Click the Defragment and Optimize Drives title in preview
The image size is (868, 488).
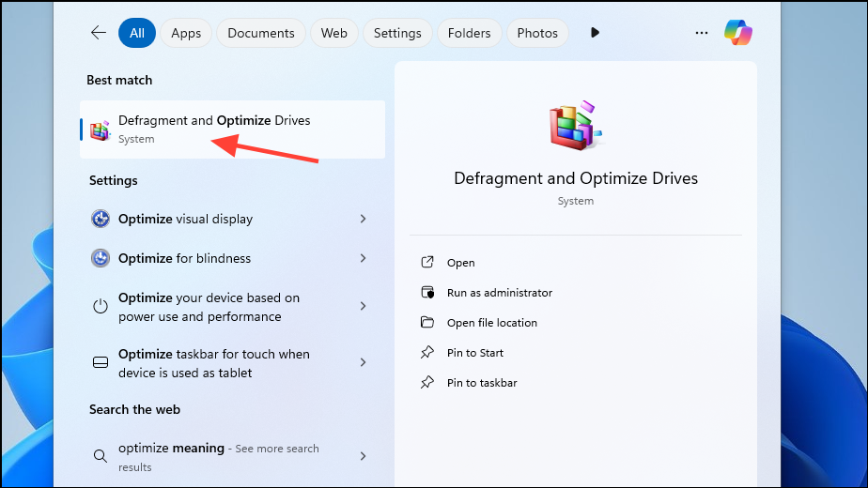point(576,178)
